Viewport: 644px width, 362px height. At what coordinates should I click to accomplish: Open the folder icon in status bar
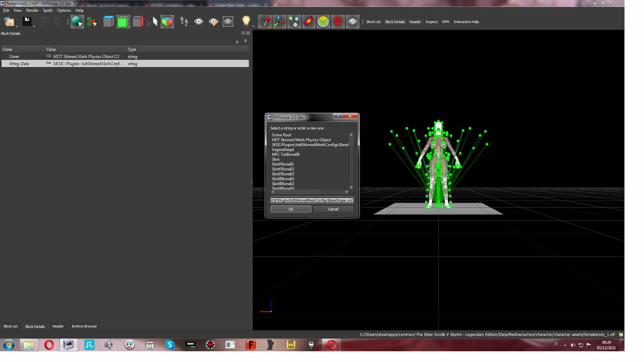621,334
